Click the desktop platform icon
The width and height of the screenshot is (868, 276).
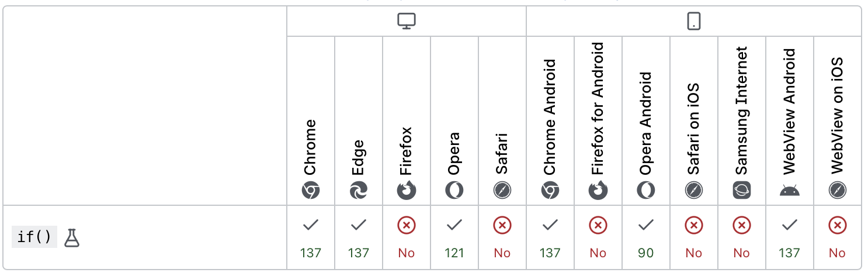coord(406,22)
